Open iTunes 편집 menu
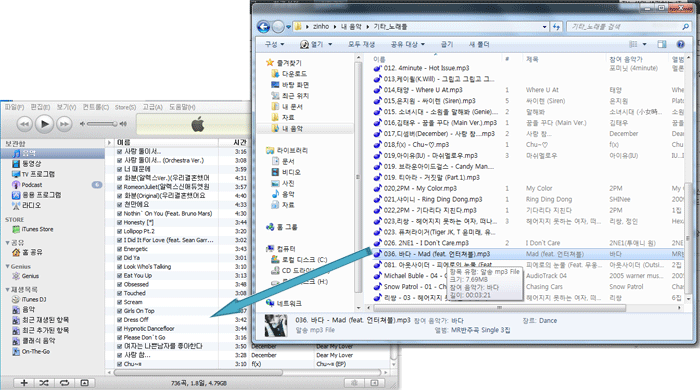The height and width of the screenshot is (390, 700). pyautogui.click(x=40, y=107)
